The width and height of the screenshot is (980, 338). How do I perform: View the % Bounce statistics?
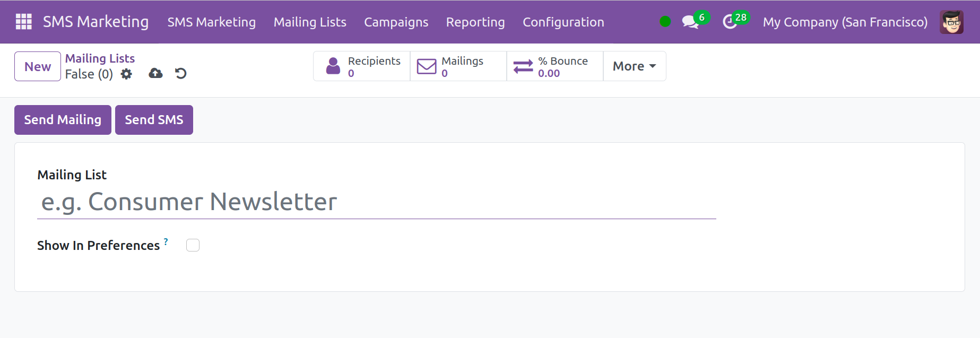(x=555, y=66)
